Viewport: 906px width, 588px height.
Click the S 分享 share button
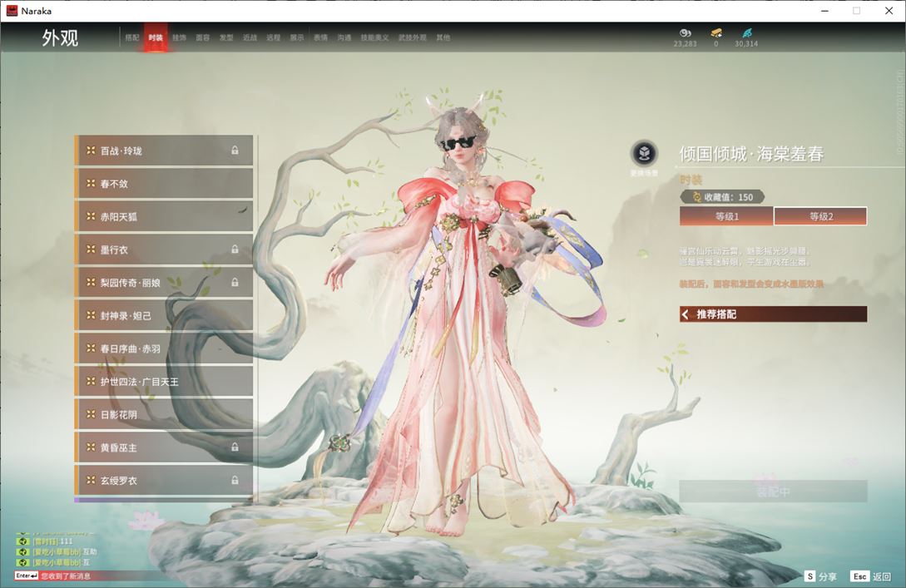click(x=820, y=576)
